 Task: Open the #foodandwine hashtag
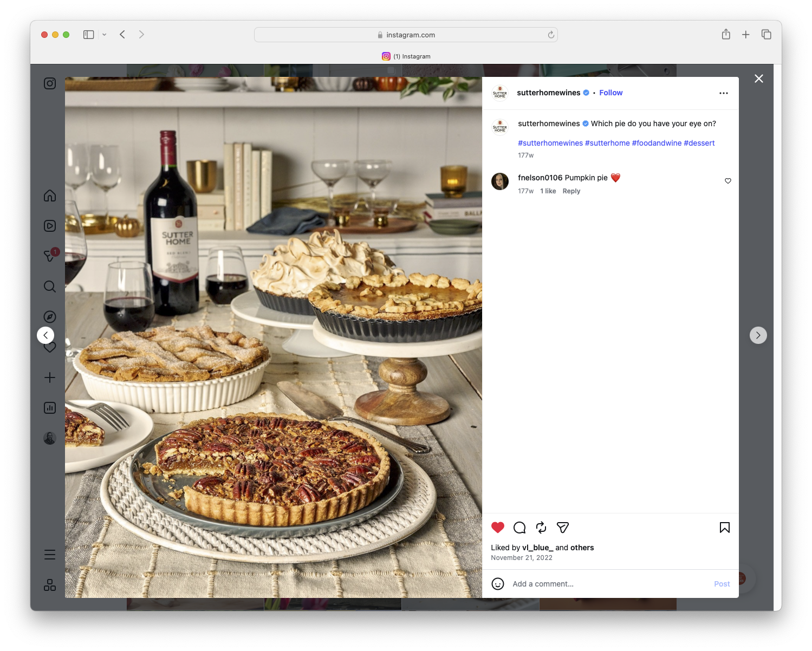[657, 142]
